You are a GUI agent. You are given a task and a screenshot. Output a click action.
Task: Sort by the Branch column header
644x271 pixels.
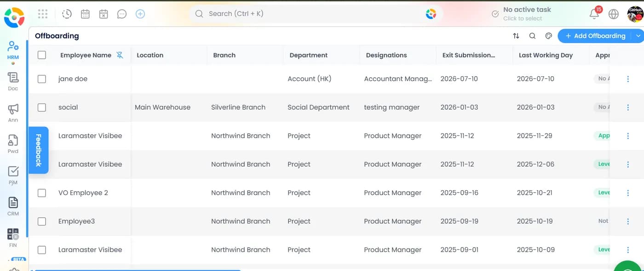224,55
